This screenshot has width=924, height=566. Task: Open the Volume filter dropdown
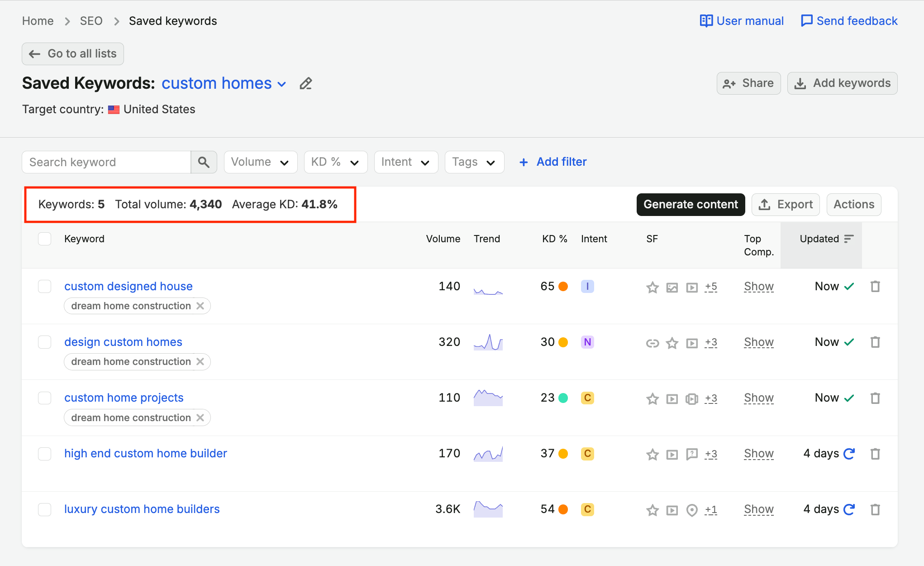[x=261, y=162]
